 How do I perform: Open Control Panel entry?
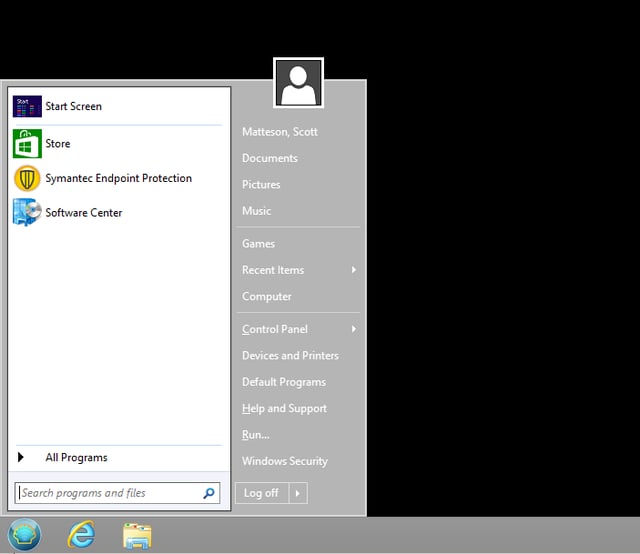tap(275, 329)
